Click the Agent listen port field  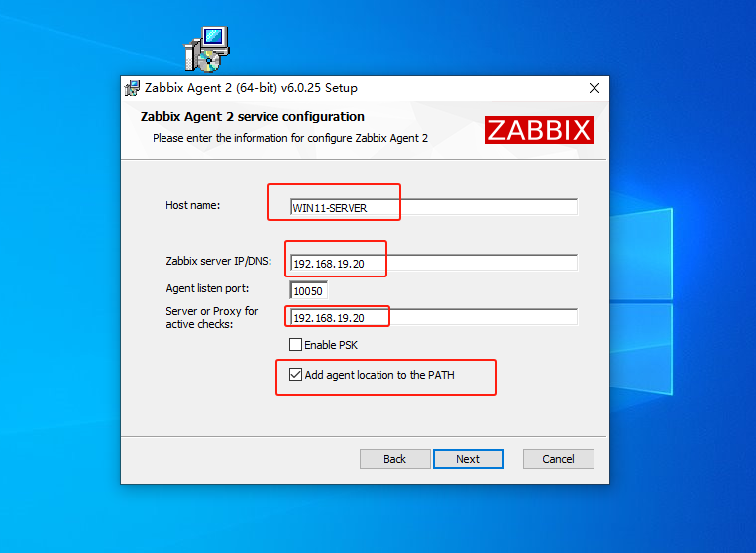tap(308, 290)
